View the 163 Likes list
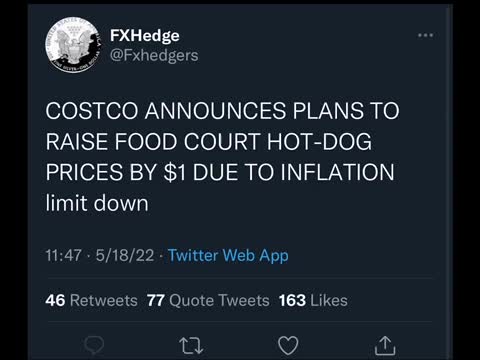The height and width of the screenshot is (360, 480). (313, 300)
